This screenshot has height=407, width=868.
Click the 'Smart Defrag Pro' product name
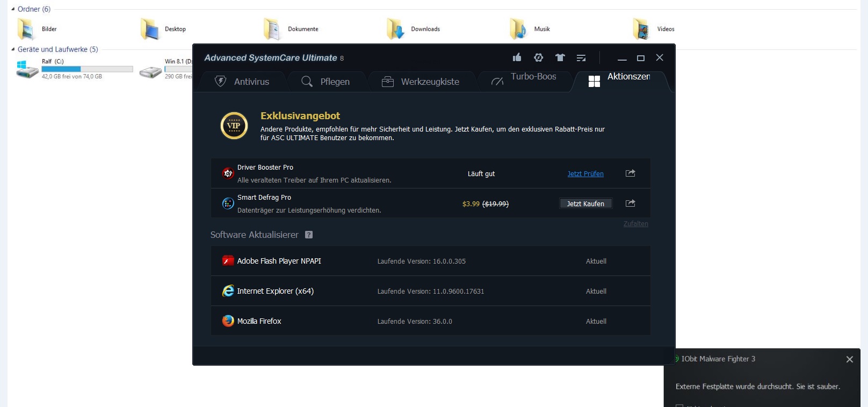pyautogui.click(x=264, y=198)
